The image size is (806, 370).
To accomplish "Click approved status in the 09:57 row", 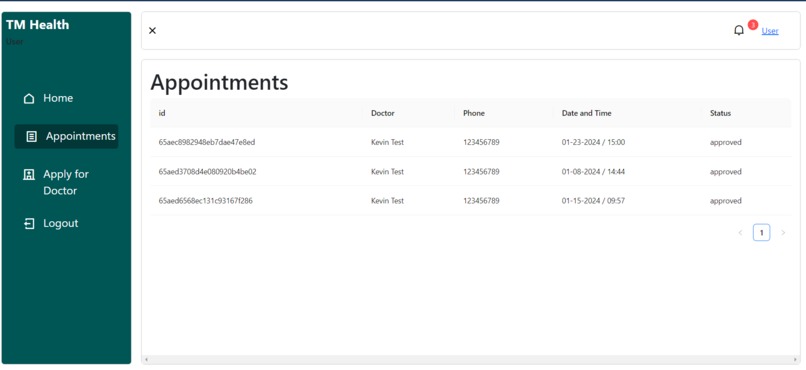I will click(x=725, y=201).
